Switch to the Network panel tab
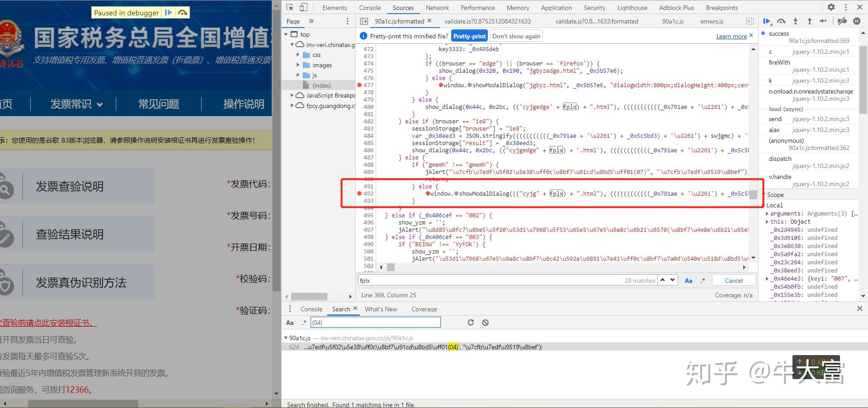Viewport: 868px width, 408px height. (x=437, y=7)
